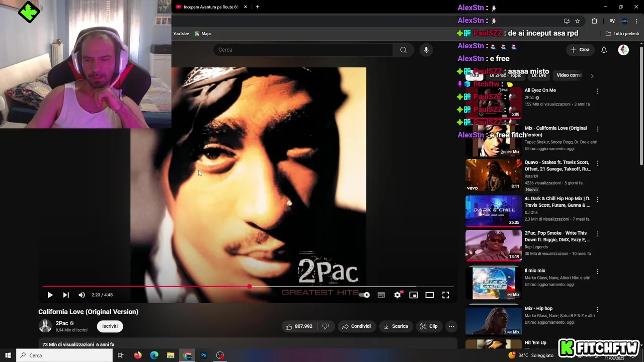Image resolution: width=644 pixels, height=362 pixels.
Task: Launch Microsoft Edge from the taskbar
Action: click(154, 355)
